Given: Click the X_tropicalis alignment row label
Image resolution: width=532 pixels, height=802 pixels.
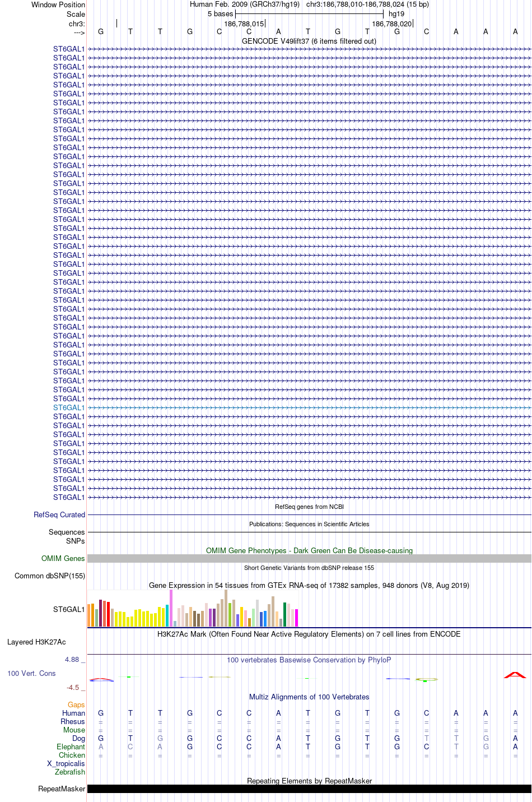Looking at the screenshot, I should (66, 763).
